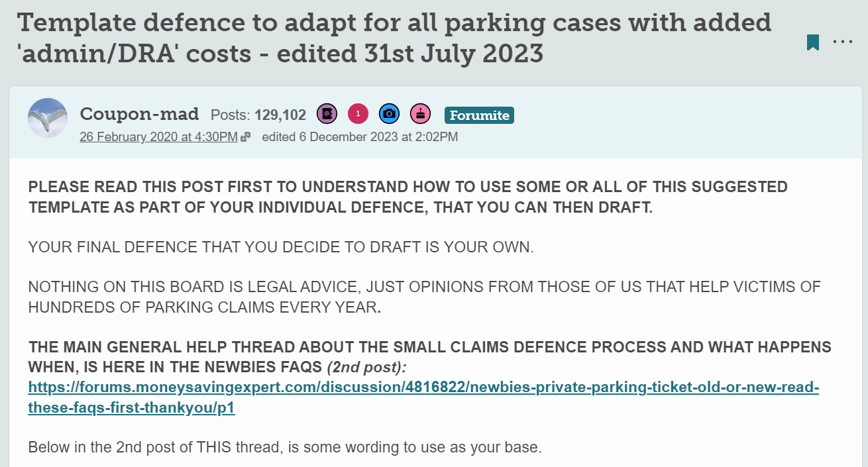This screenshot has width=868, height=467.
Task: Click the purple address book badge
Action: [x=327, y=115]
